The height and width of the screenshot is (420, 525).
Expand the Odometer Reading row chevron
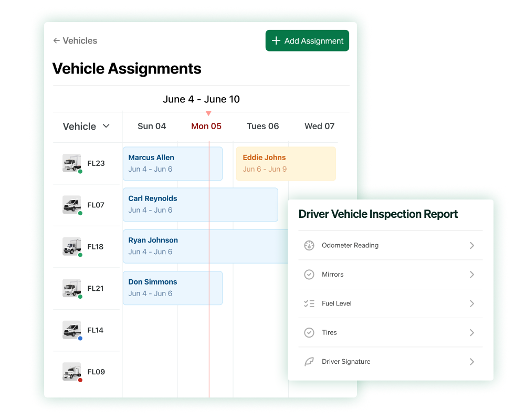[471, 245]
